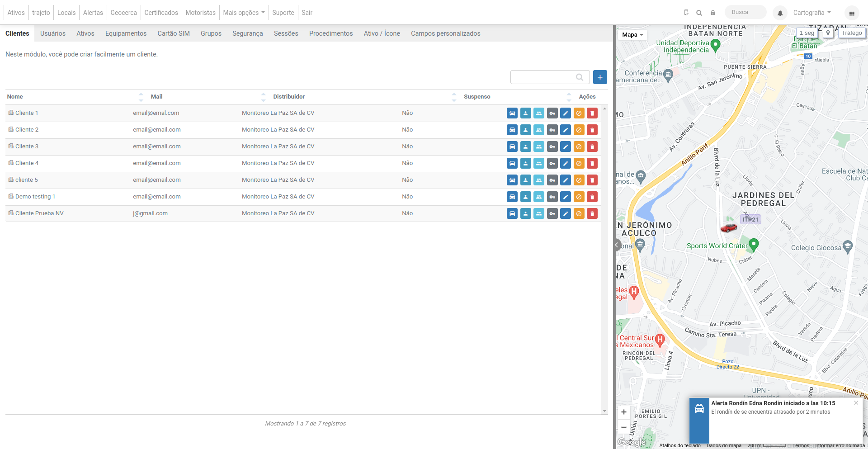Viewport: 868px width, 449px height.
Task: Click the Sair logout link
Action: point(307,13)
